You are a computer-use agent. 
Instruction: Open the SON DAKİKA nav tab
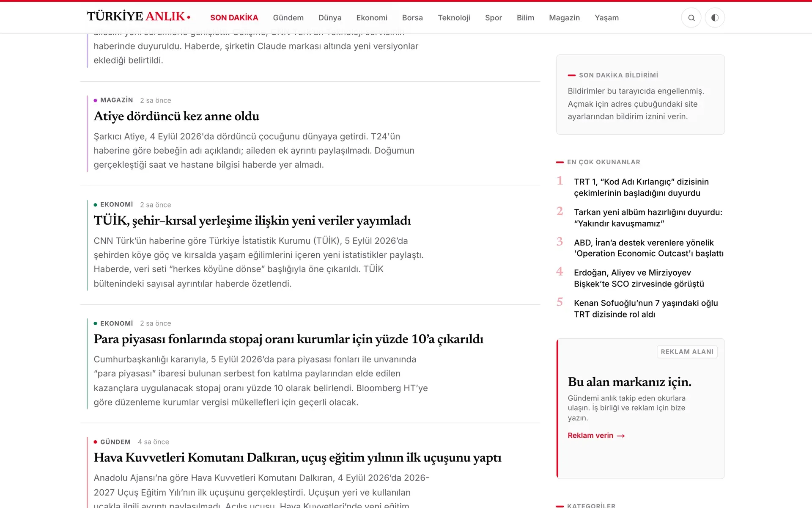click(x=234, y=18)
